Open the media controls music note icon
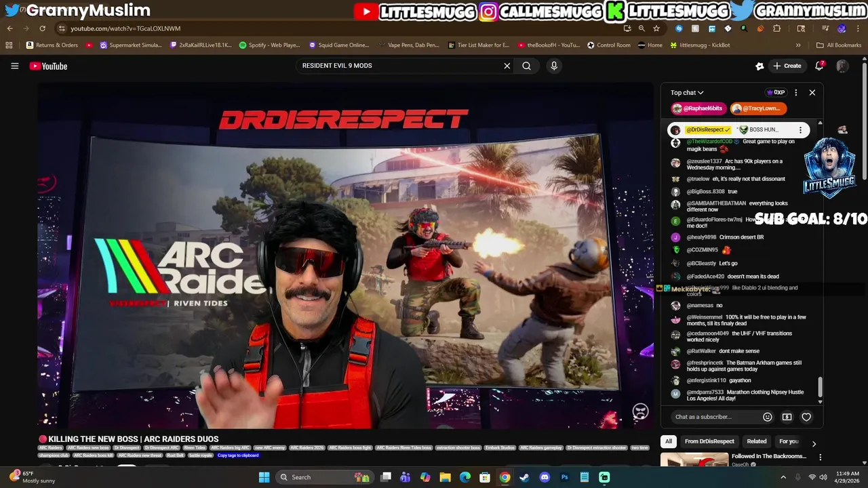The height and width of the screenshot is (488, 868). pyautogui.click(x=825, y=28)
